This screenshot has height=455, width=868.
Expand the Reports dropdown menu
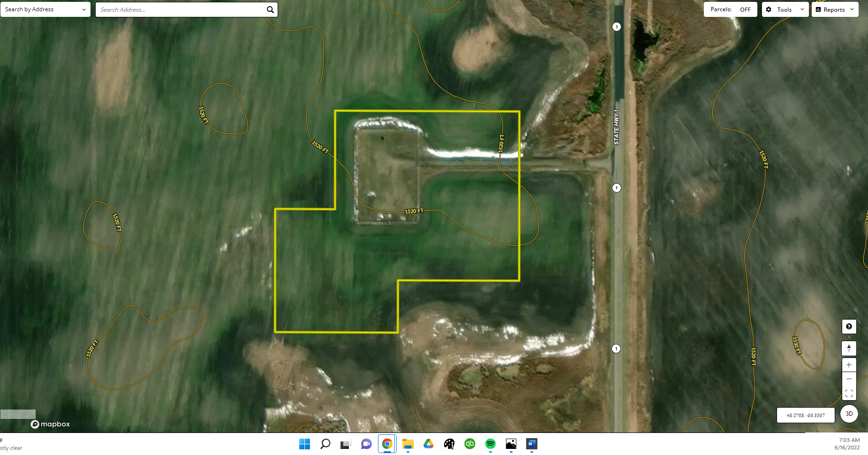click(x=835, y=9)
